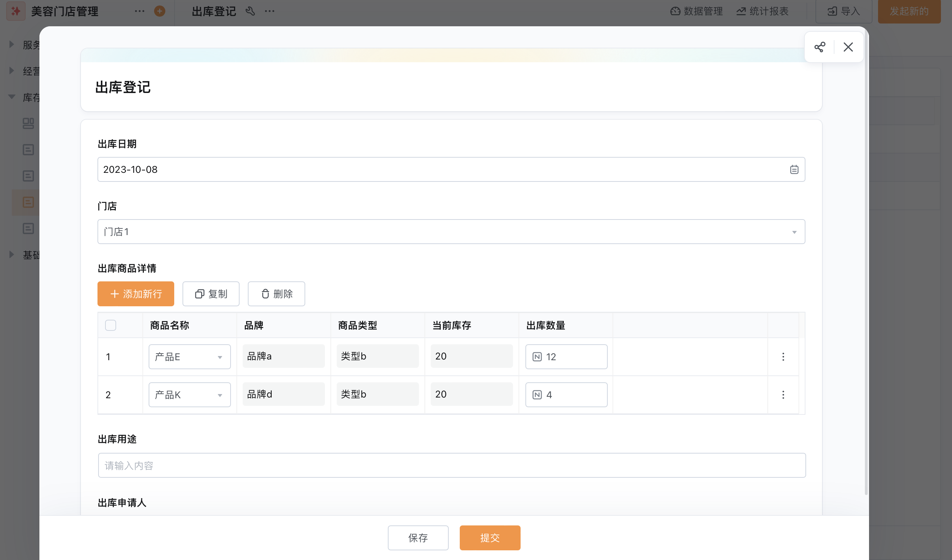Click the 当前库存 value 20 in row 2
This screenshot has width=952, height=560.
[472, 394]
